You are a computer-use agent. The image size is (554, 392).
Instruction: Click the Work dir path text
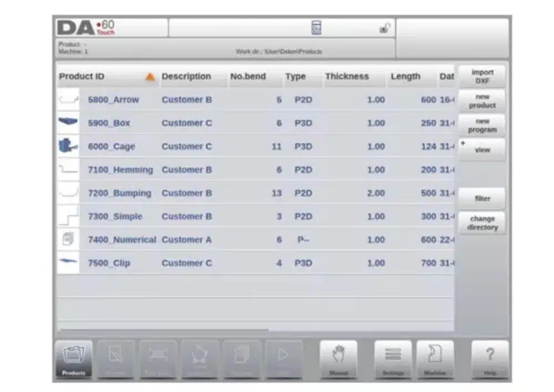pyautogui.click(x=279, y=51)
